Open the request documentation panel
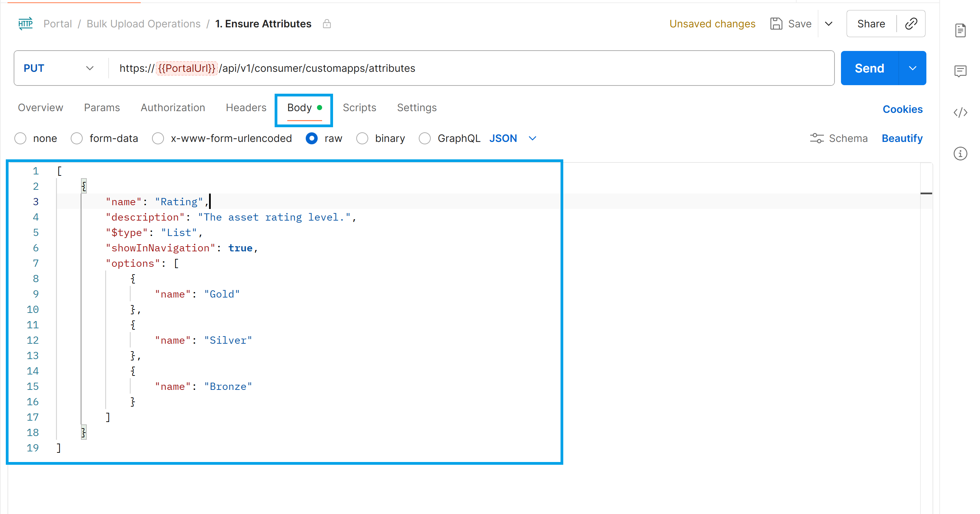Viewport: 980px width, 514px height. (961, 30)
